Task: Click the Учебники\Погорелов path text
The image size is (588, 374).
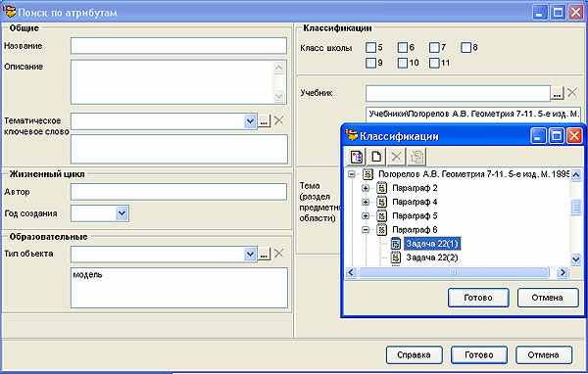Action: coord(473,114)
